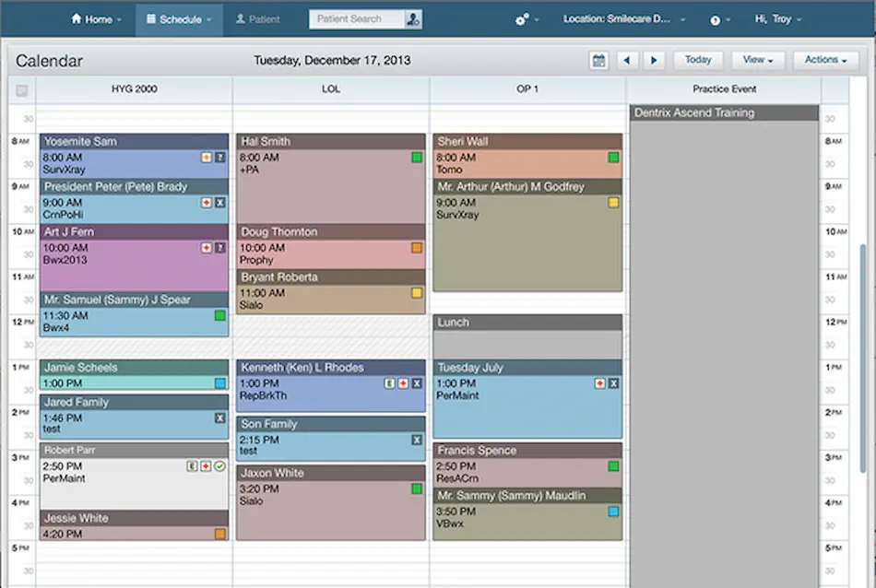
Task: Click inside the Patient Search field
Action: point(360,18)
